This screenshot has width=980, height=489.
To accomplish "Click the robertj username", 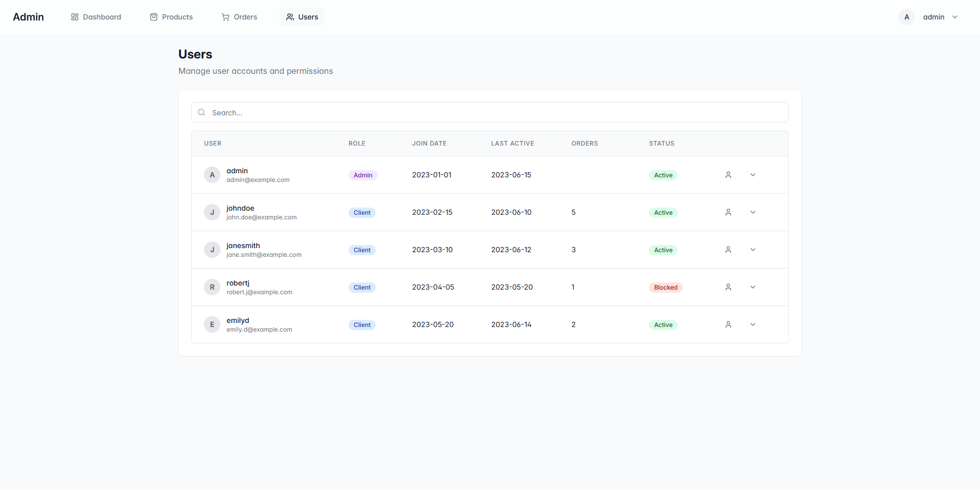I will 238,283.
